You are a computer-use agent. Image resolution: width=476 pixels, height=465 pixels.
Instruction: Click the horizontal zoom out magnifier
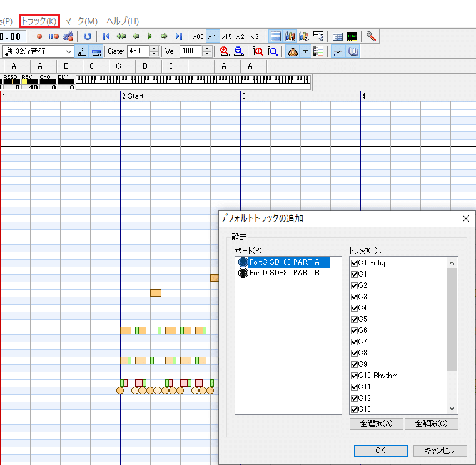point(238,52)
